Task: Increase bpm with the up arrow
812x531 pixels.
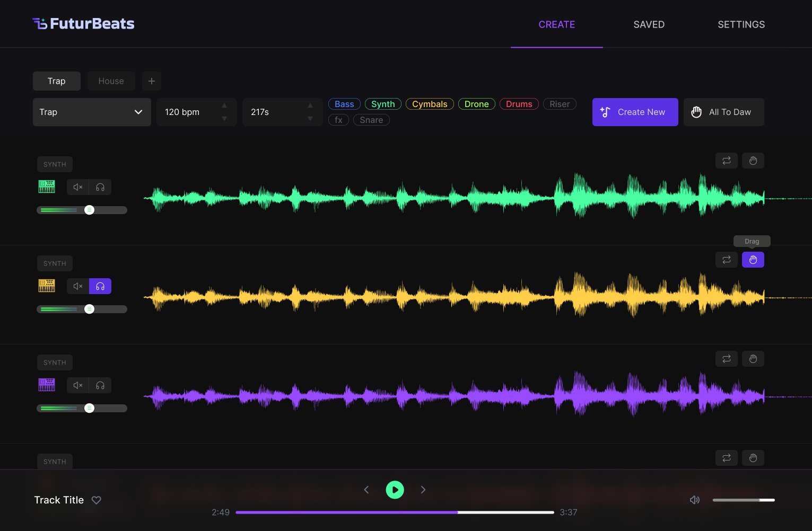Action: click(224, 105)
